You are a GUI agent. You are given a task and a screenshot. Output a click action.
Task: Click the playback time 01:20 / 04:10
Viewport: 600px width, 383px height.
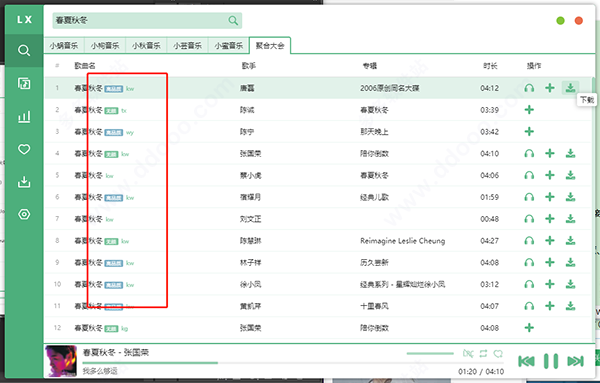[x=481, y=372]
